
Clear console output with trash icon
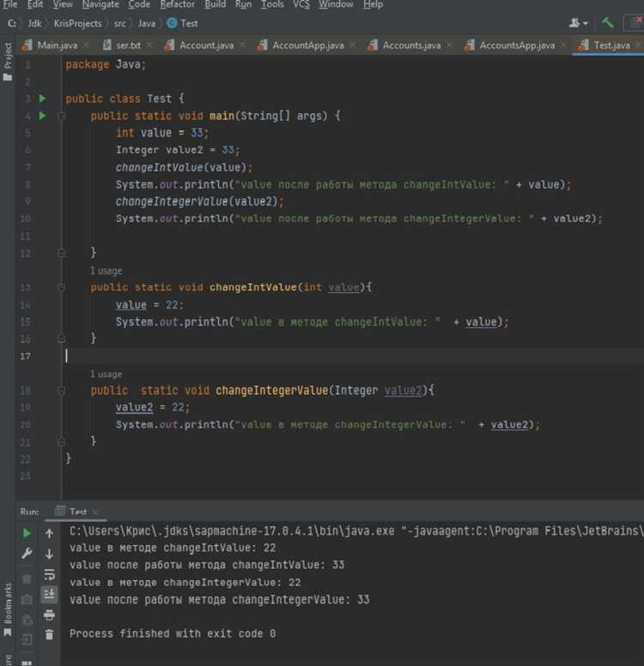[x=49, y=635]
